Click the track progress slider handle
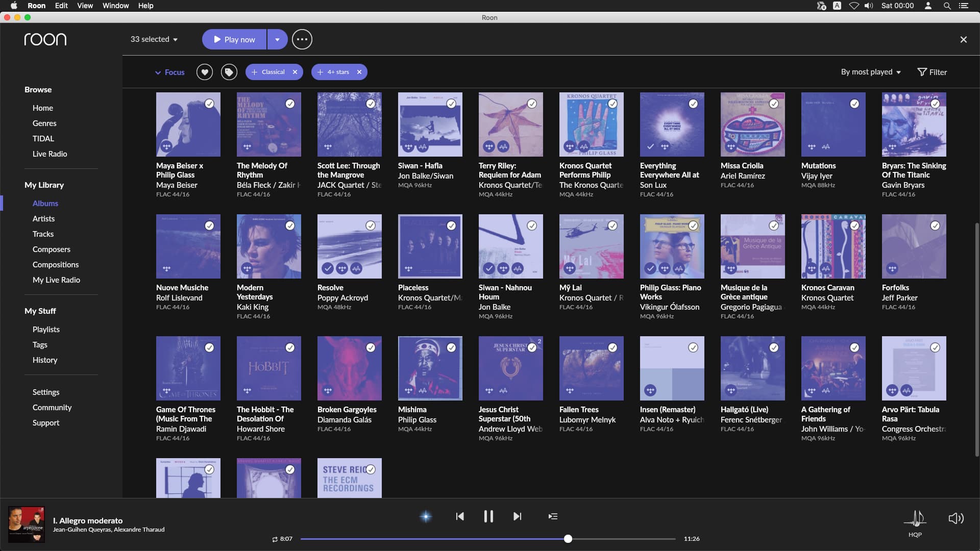Screen dimensions: 980x551 568,539
